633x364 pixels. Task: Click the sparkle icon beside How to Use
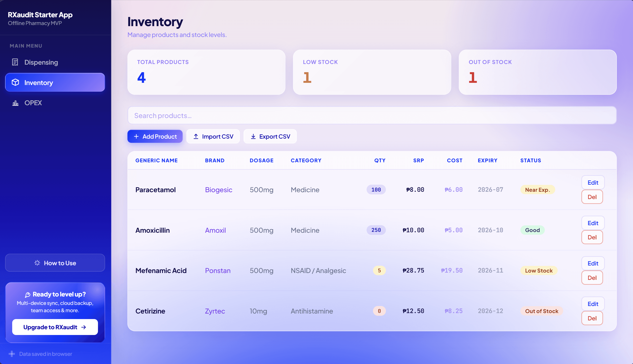tap(37, 263)
